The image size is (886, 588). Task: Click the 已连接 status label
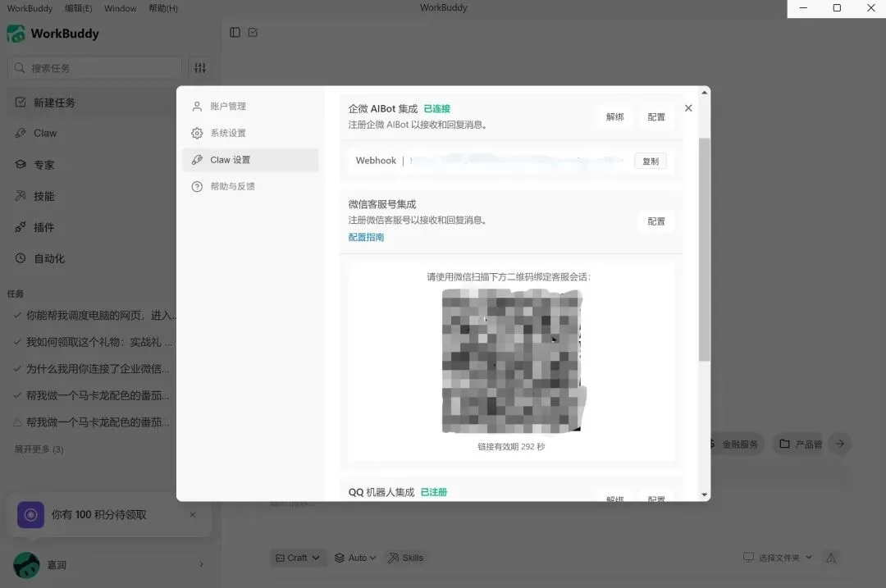click(x=436, y=108)
